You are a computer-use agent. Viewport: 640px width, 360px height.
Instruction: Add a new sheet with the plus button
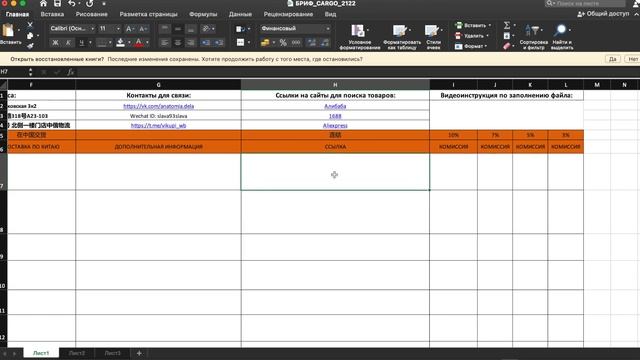tap(139, 353)
